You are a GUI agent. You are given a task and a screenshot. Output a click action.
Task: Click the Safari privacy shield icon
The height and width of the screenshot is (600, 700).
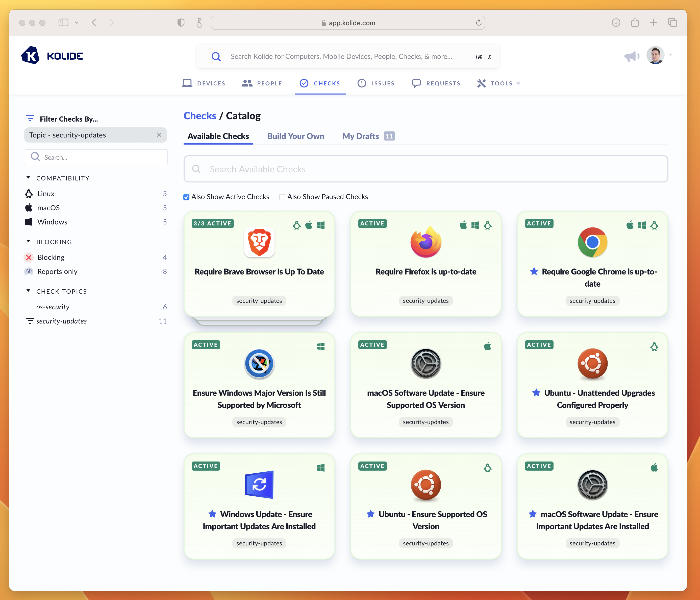coord(181,23)
